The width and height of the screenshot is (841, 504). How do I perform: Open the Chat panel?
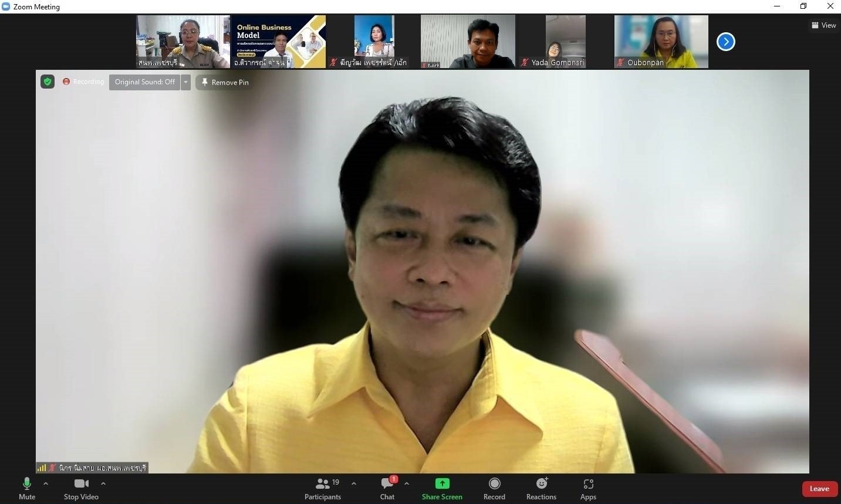click(387, 489)
